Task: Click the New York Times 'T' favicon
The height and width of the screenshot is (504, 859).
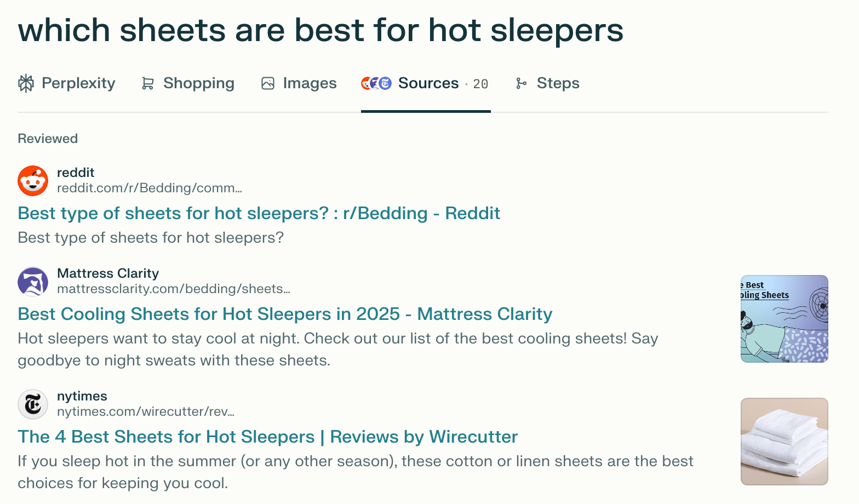Action: click(x=33, y=404)
